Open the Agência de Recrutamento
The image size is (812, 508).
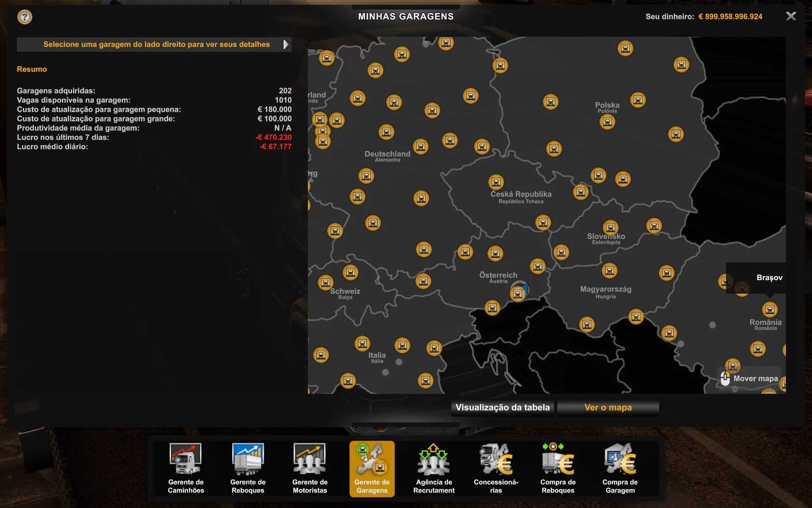click(x=434, y=468)
